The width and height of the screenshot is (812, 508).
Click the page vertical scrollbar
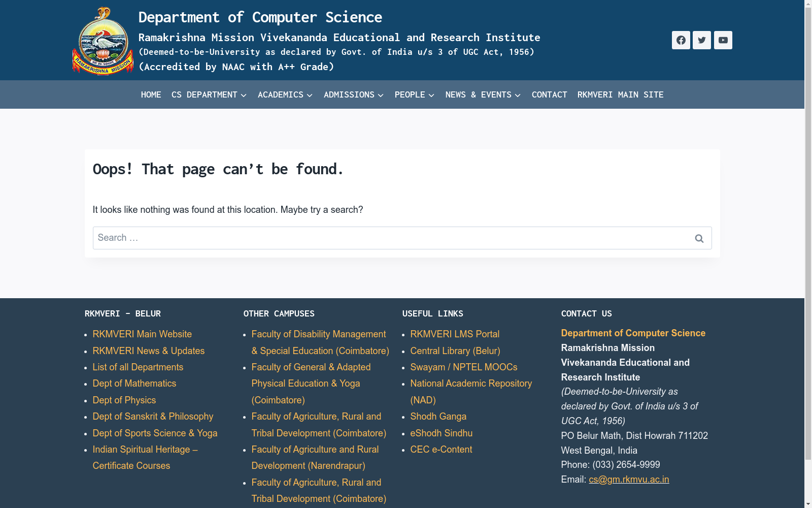click(x=808, y=234)
